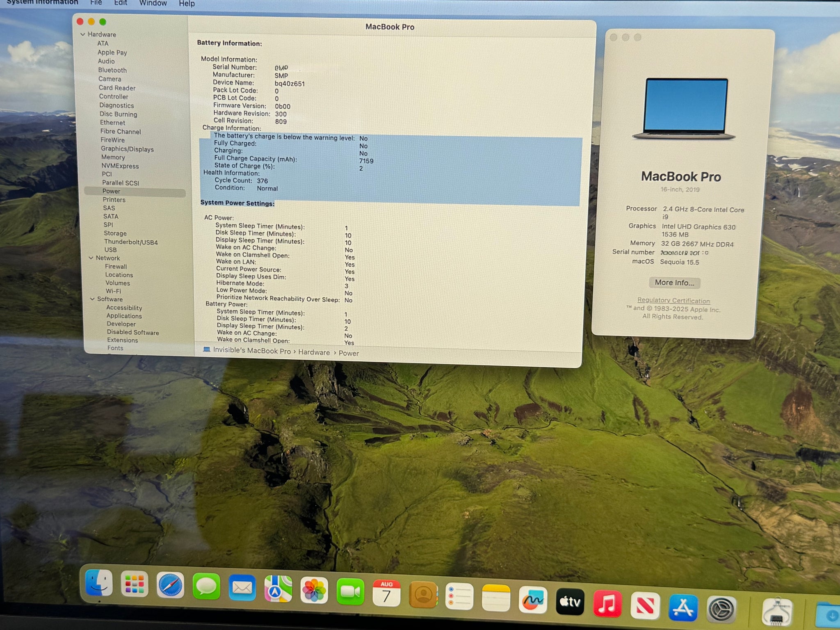Open the Apple TV app icon
The image size is (840, 630).
(x=570, y=601)
